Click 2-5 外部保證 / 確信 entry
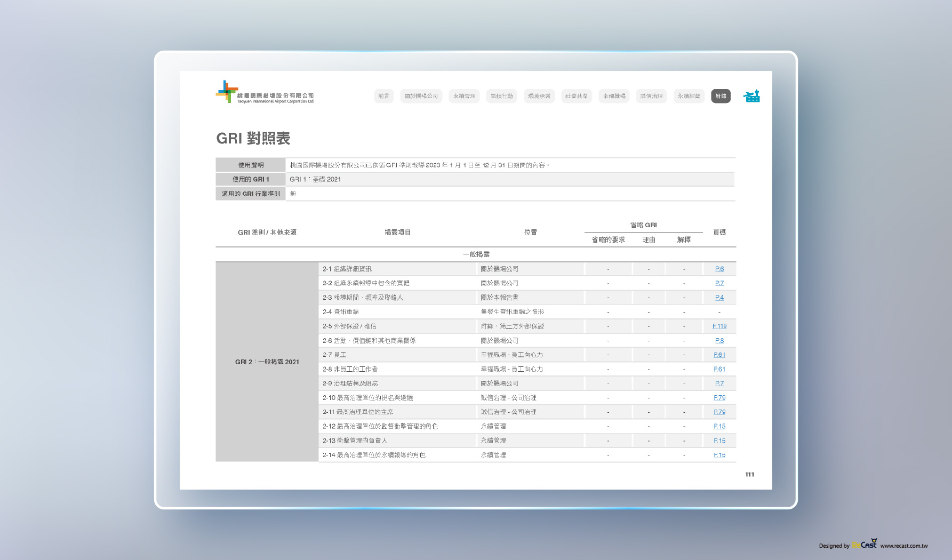Screen dimensions: 952x560 point(349,326)
